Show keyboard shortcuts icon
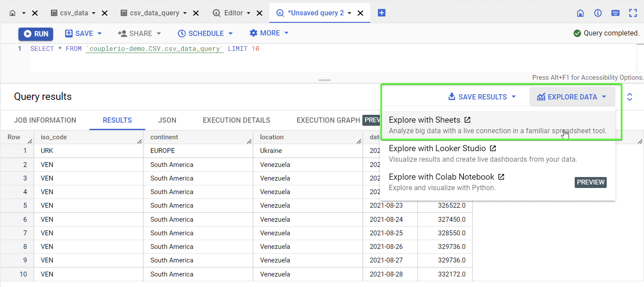This screenshot has width=644, height=287. [615, 13]
